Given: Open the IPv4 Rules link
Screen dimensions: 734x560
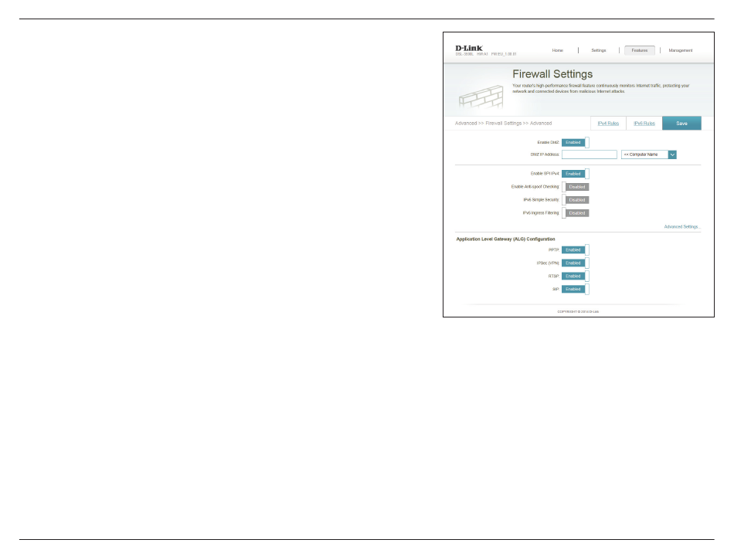Looking at the screenshot, I should coord(608,124).
